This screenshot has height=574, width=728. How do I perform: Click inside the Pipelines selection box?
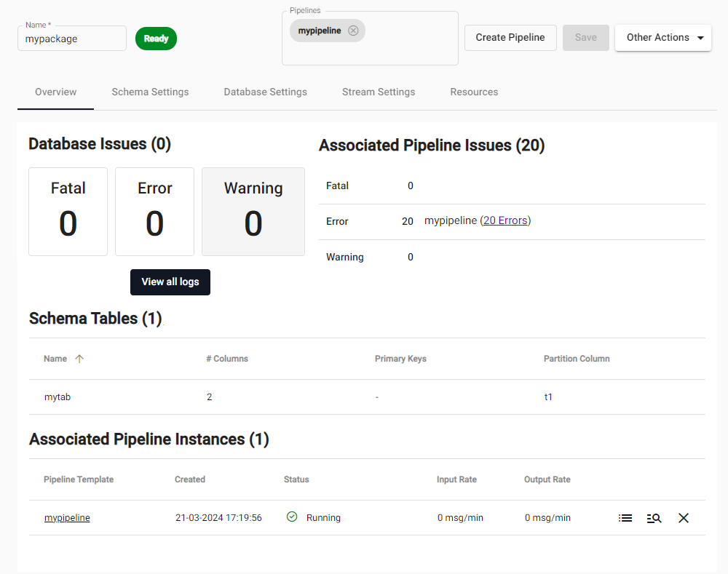(x=370, y=39)
